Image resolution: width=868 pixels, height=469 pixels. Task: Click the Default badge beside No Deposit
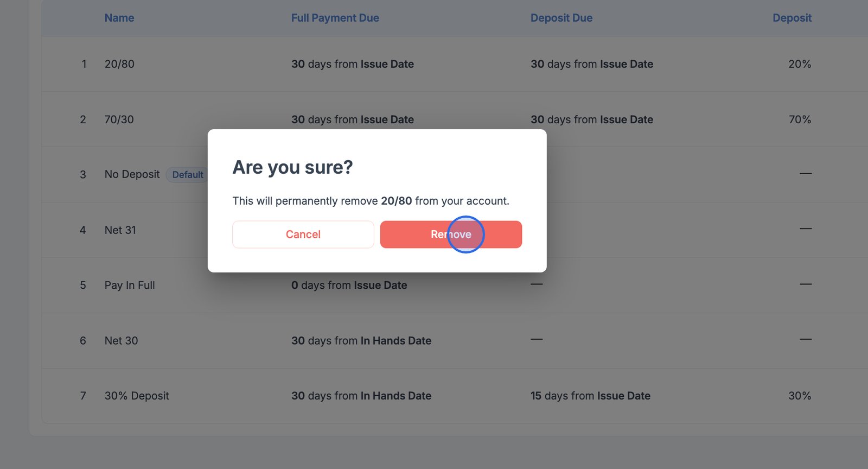click(x=187, y=175)
